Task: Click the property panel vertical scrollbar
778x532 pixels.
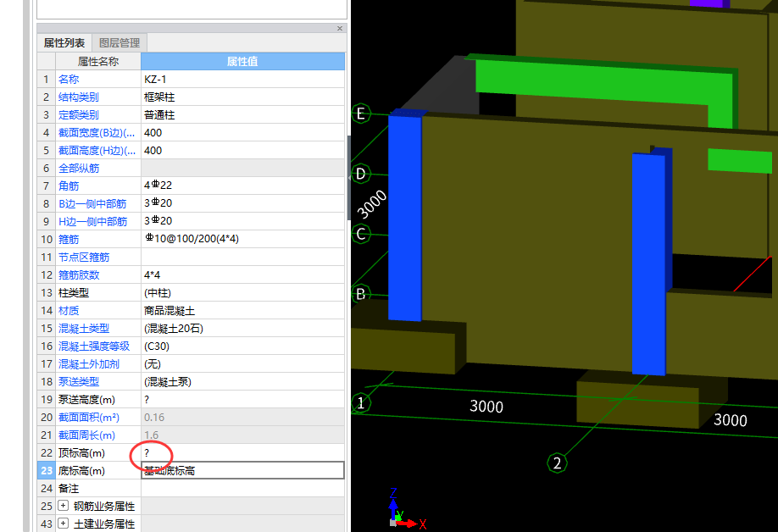Action: click(x=349, y=179)
